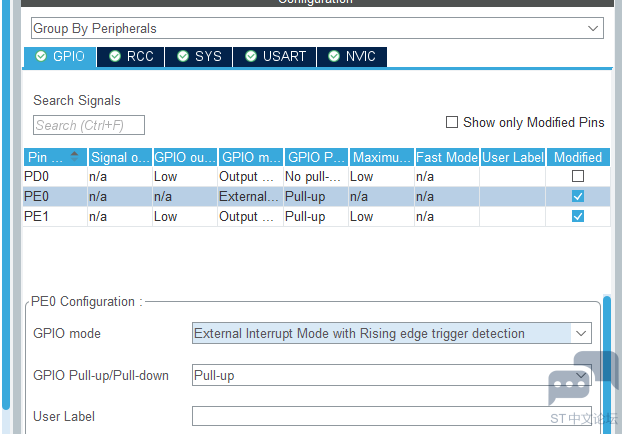Click the User Label text field
This screenshot has height=434, width=627.
pos(391,416)
